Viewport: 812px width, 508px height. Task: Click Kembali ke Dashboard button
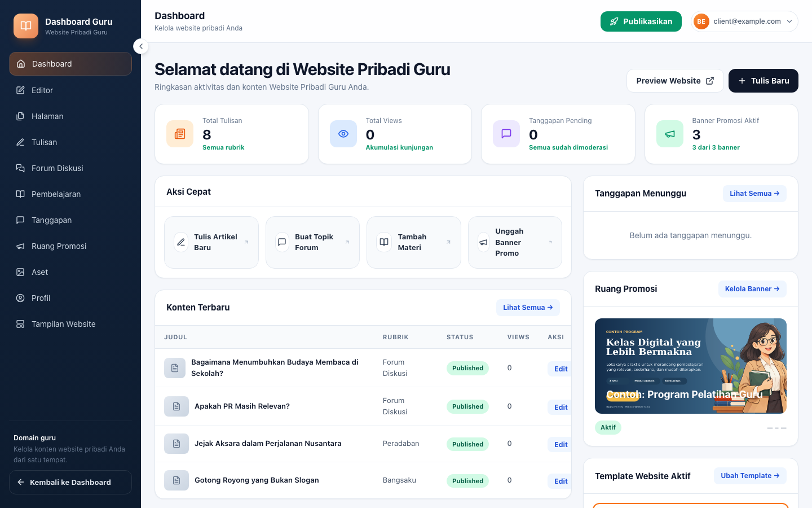coord(70,482)
